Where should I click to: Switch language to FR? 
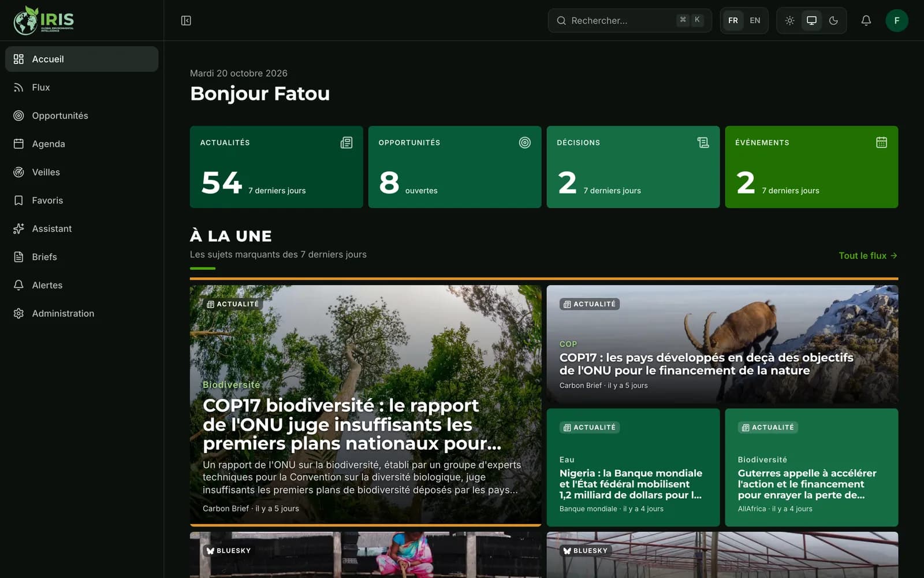tap(733, 21)
